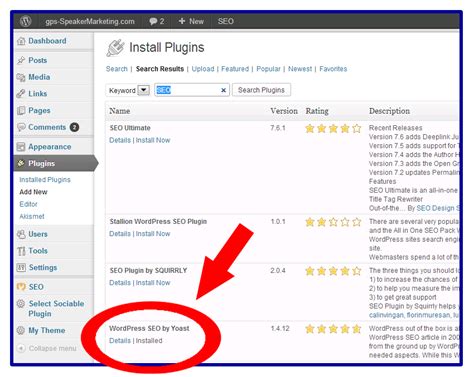
Task: Open the Tools menu
Action: pos(38,251)
